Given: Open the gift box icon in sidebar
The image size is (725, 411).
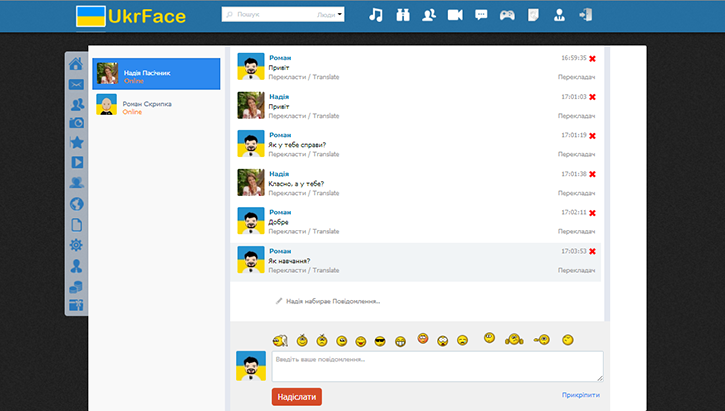Looking at the screenshot, I should point(76,305).
